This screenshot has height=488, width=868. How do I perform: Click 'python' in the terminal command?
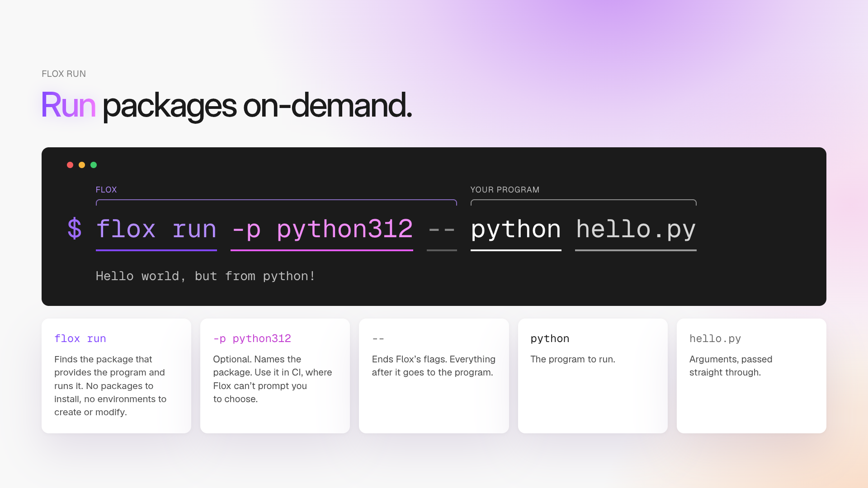516,230
